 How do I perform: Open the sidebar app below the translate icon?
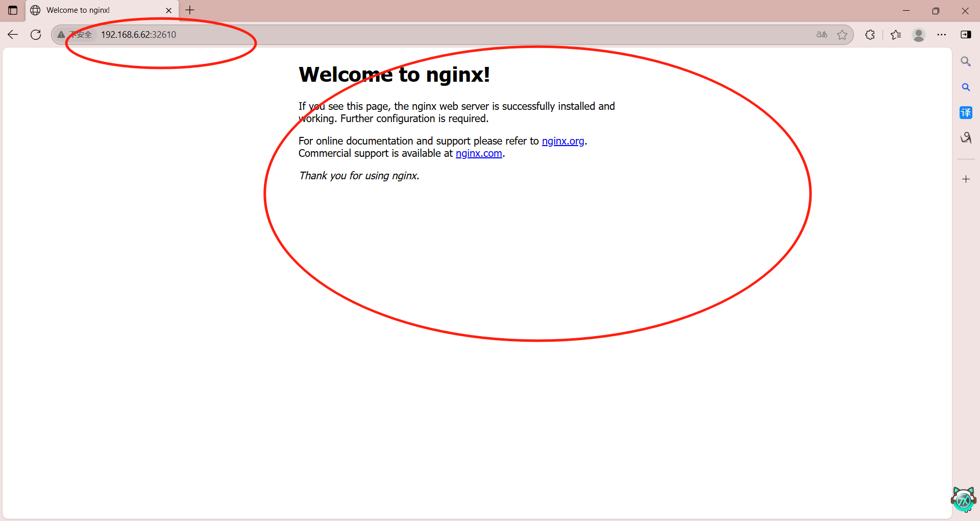pyautogui.click(x=966, y=138)
